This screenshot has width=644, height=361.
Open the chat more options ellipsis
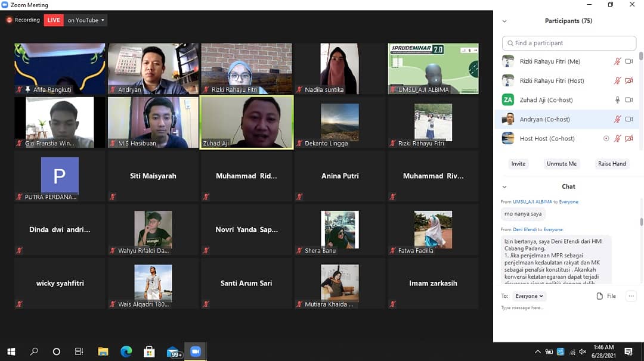point(630,296)
